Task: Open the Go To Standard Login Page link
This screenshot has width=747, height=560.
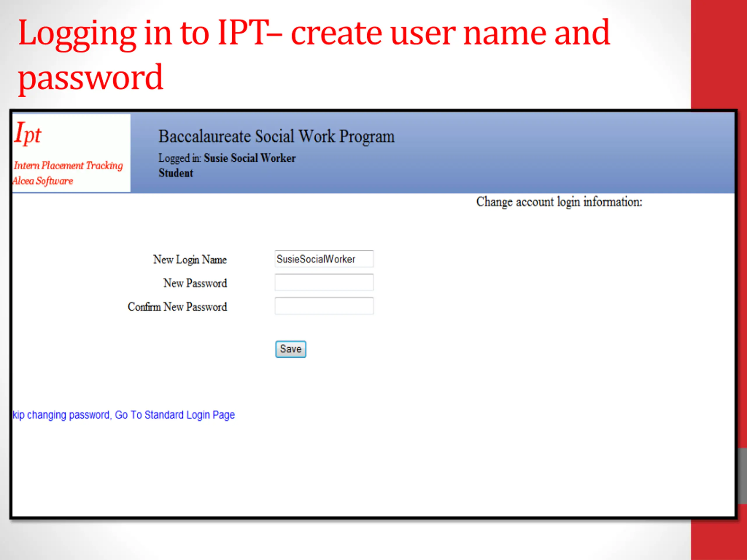Action: tap(174, 414)
